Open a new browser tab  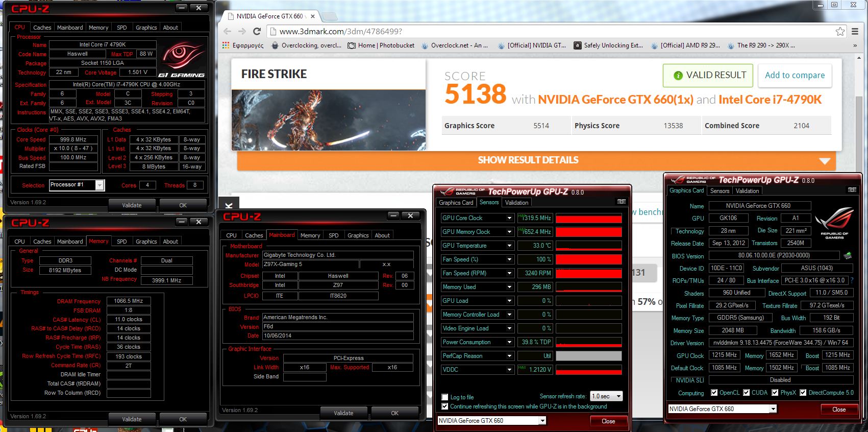tap(331, 16)
